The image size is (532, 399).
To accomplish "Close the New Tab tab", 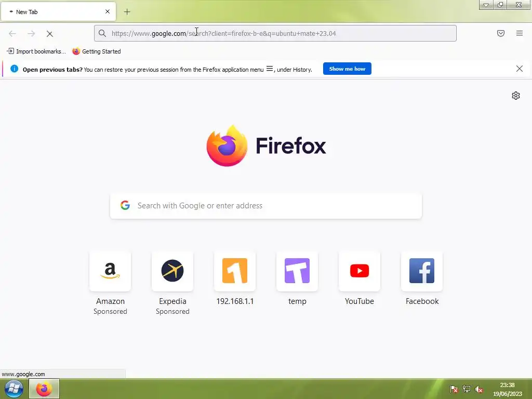I will click(x=108, y=11).
